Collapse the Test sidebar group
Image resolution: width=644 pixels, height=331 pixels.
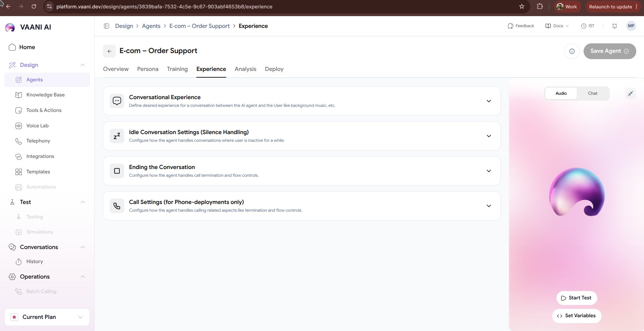pyautogui.click(x=83, y=202)
